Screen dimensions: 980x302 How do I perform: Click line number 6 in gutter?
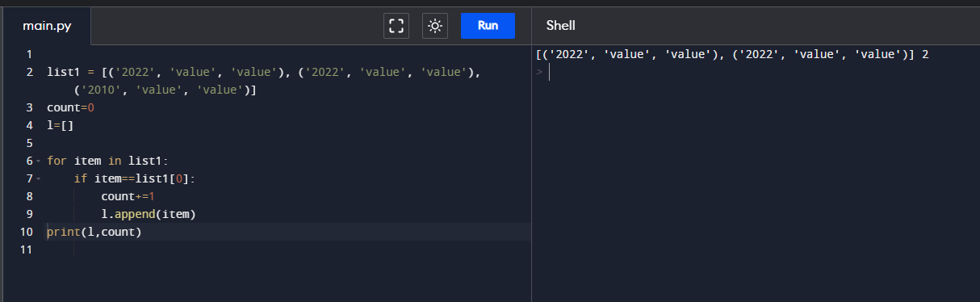coord(29,161)
